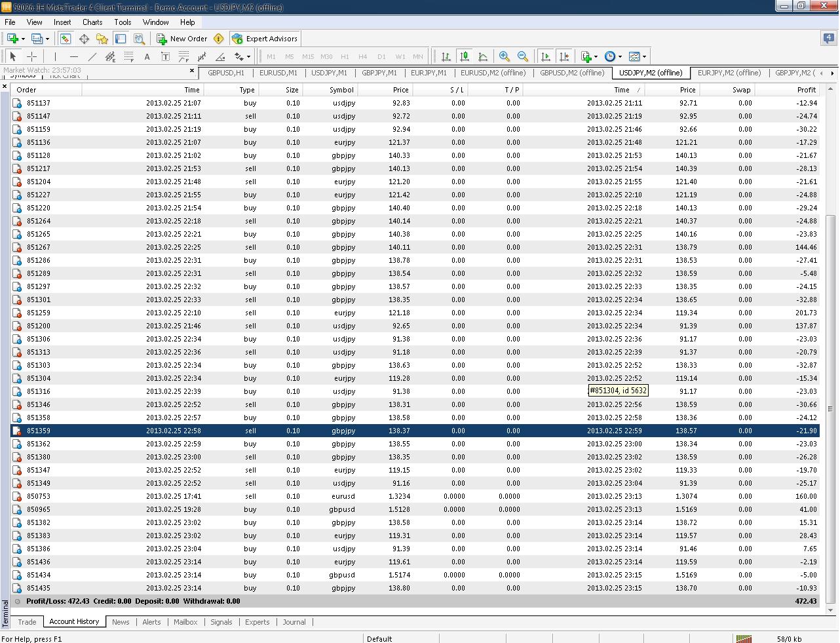Expand dropdown arrow beside Arrows tool
Screen dimensions: 840x643
[x=248, y=56]
